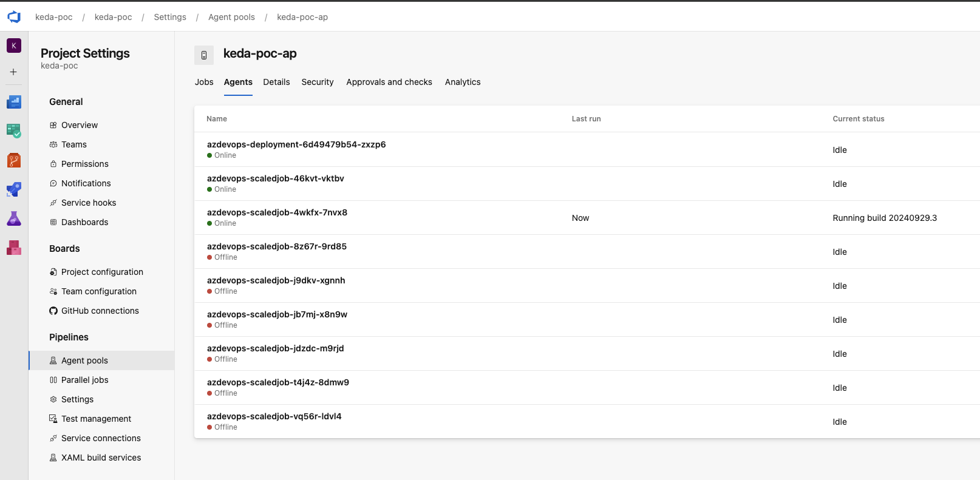980x480 pixels.
Task: Open Project configuration under Boards
Action: click(101, 272)
